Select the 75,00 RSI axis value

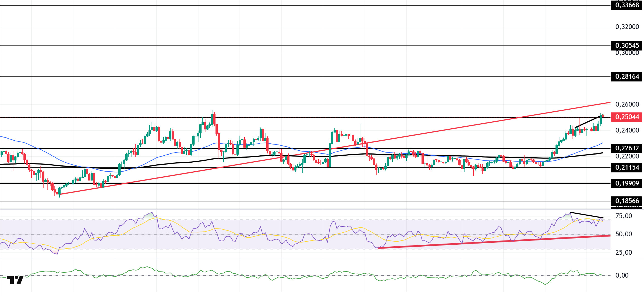point(624,216)
